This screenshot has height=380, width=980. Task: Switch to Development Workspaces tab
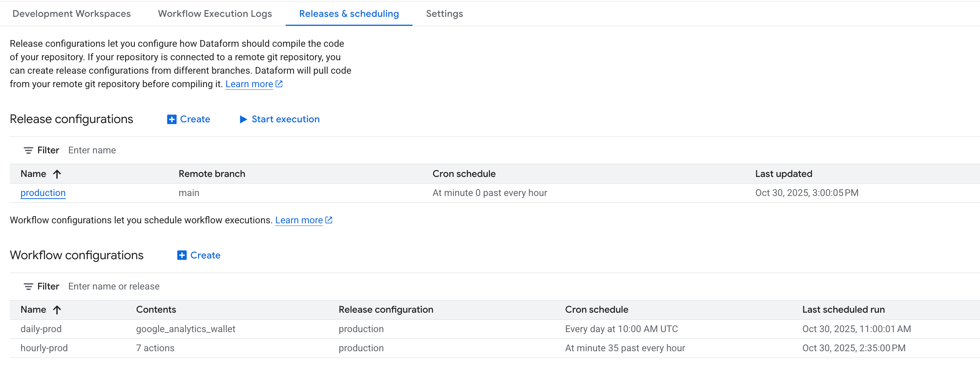pyautogui.click(x=71, y=14)
